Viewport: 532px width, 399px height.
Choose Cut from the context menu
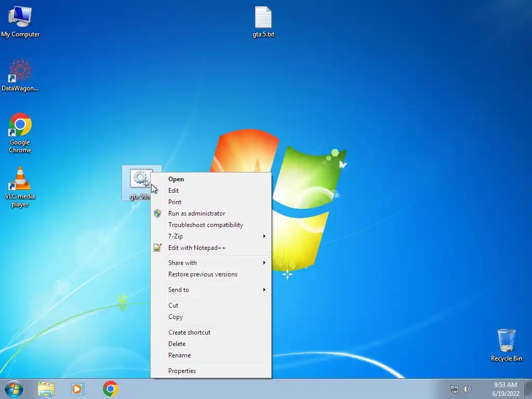point(211,305)
